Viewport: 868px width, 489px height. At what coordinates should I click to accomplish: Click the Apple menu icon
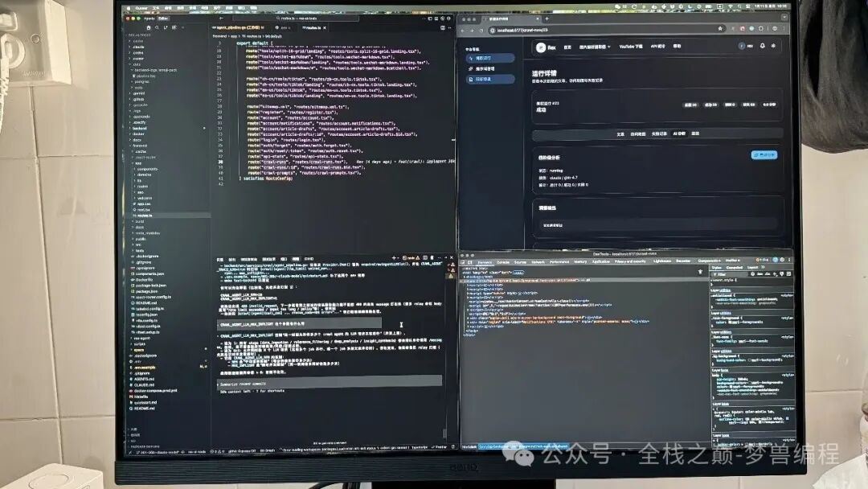point(129,8)
